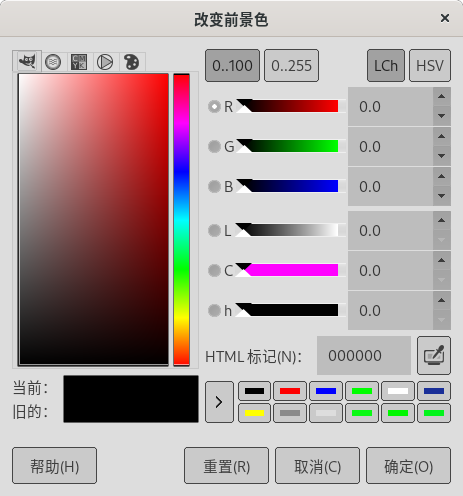Click the magenta chroma C slider

coord(290,270)
